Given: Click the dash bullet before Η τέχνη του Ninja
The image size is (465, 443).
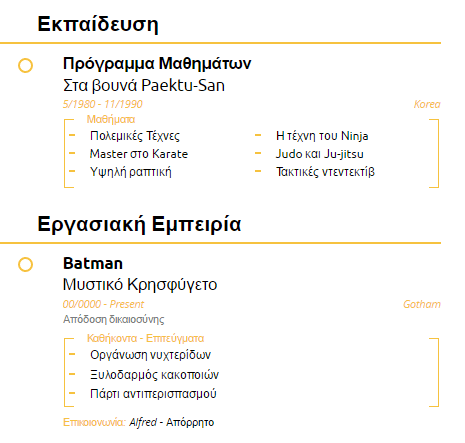Looking at the screenshot, I should [258, 135].
